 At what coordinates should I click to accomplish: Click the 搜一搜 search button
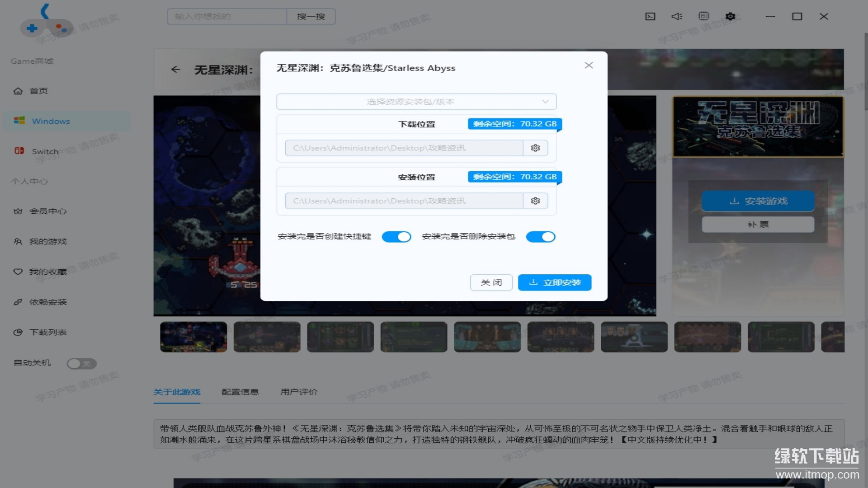(x=311, y=17)
